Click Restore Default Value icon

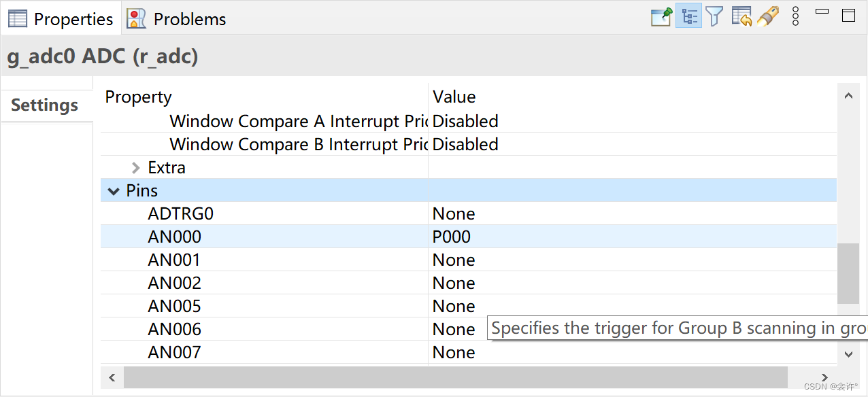tap(741, 16)
